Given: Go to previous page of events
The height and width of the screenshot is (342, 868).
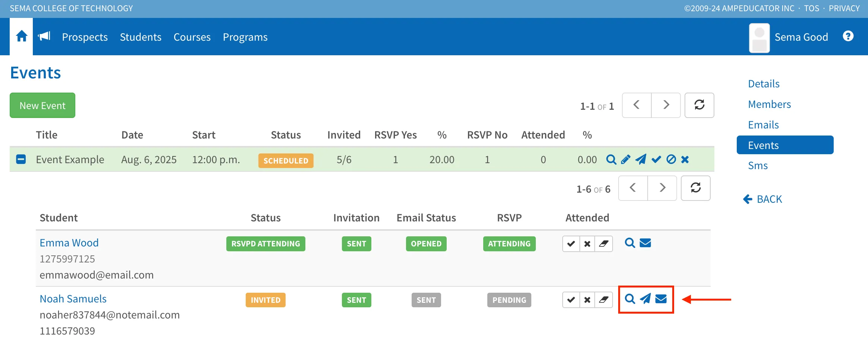Looking at the screenshot, I should [637, 105].
